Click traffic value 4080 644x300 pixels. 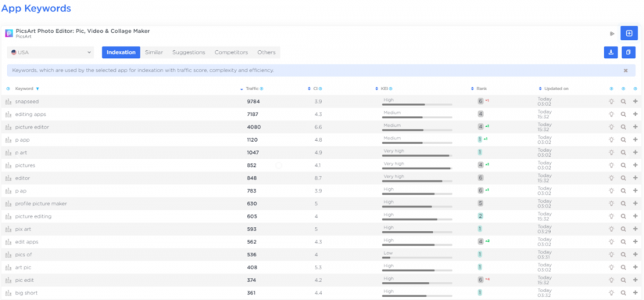(x=253, y=127)
